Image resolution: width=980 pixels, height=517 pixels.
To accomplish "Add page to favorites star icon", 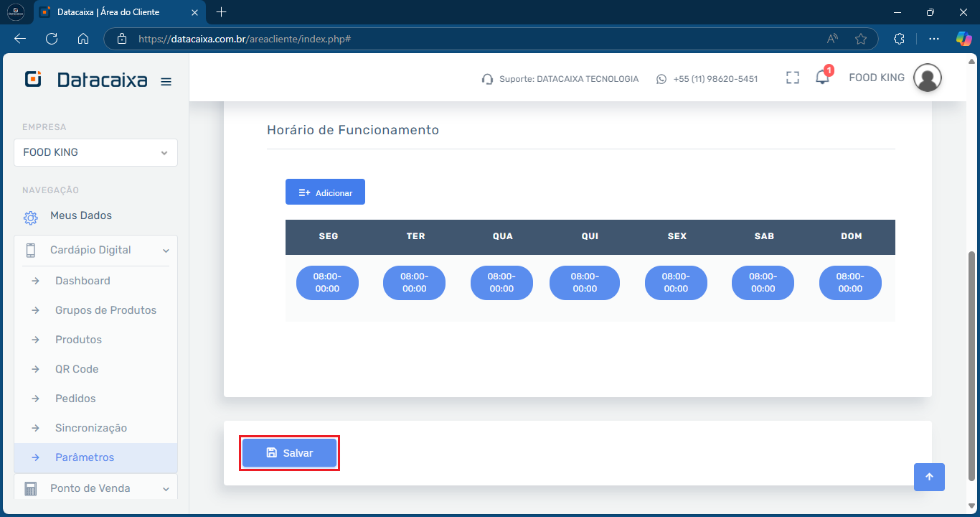I will tap(861, 39).
